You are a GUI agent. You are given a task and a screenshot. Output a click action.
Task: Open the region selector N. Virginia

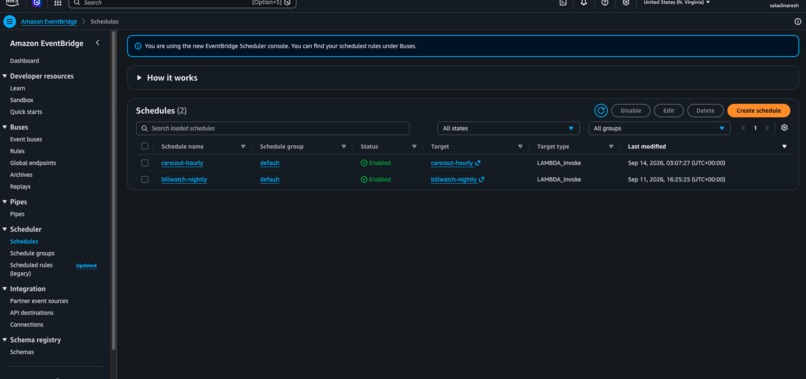point(676,3)
